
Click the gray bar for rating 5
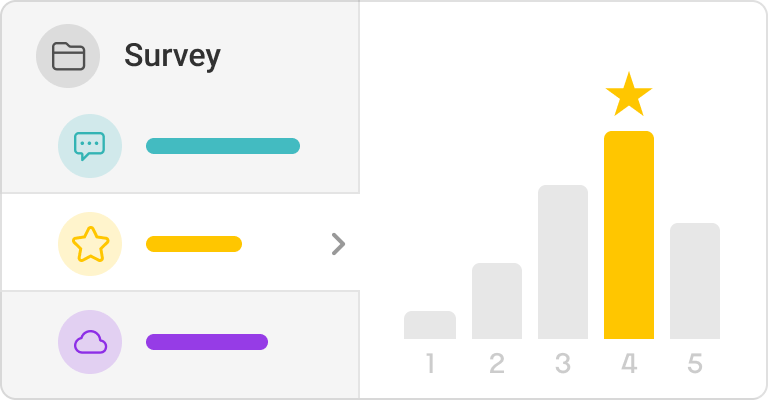[695, 281]
